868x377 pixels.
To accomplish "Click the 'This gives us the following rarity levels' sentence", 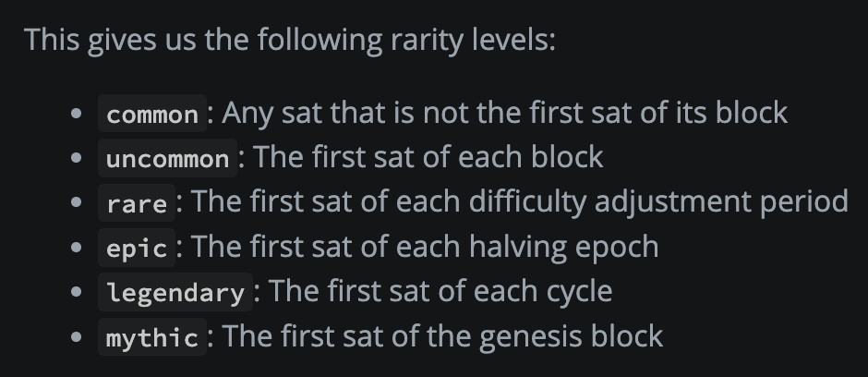I will pos(290,41).
